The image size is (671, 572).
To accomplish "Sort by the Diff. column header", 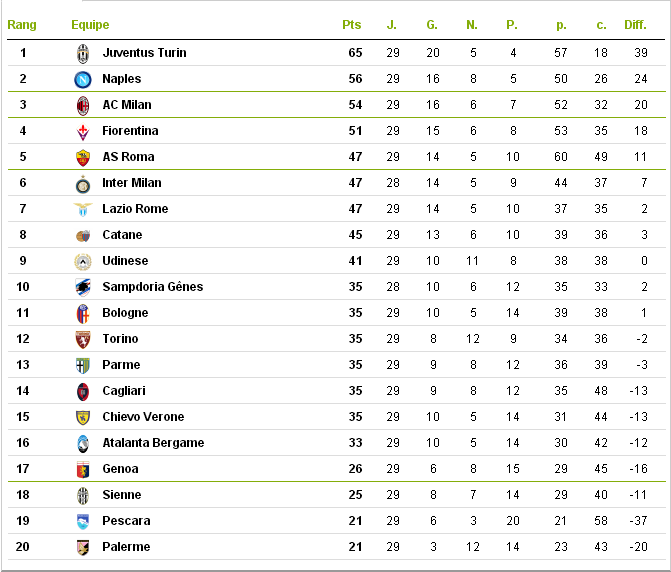I will (x=635, y=25).
